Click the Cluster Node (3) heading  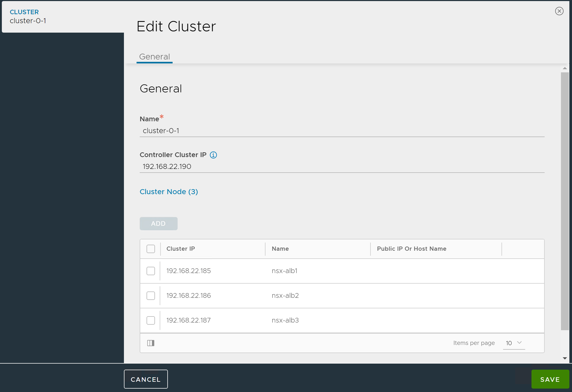(x=169, y=192)
